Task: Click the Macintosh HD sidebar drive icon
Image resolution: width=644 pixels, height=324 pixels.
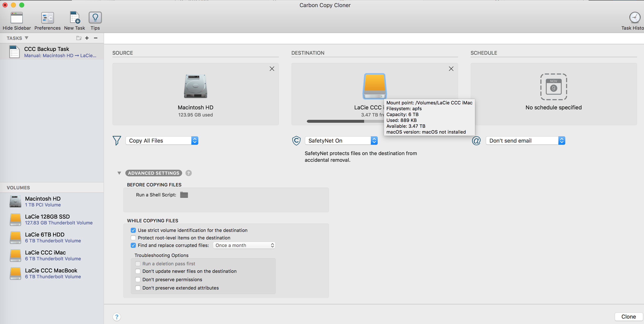Action: (15, 202)
